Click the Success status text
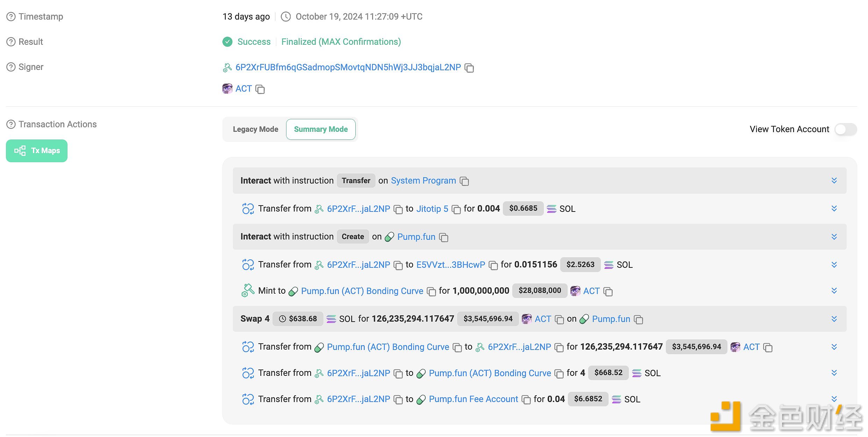 click(x=254, y=42)
